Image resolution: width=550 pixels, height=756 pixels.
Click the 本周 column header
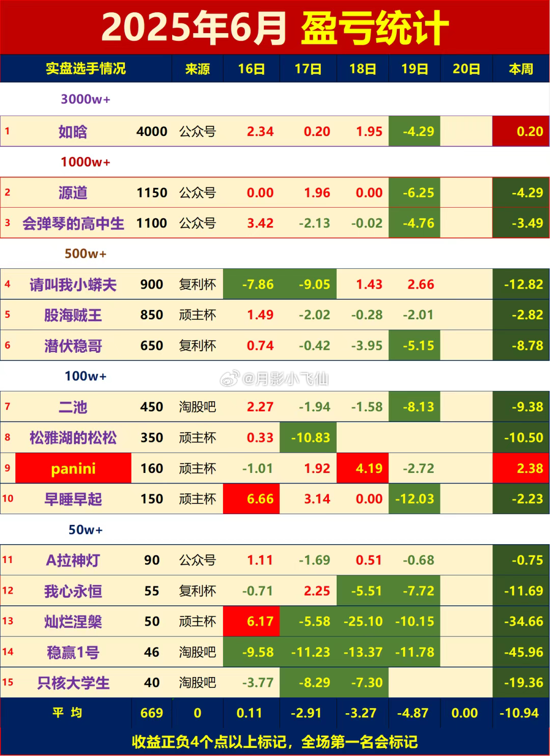tap(521, 69)
